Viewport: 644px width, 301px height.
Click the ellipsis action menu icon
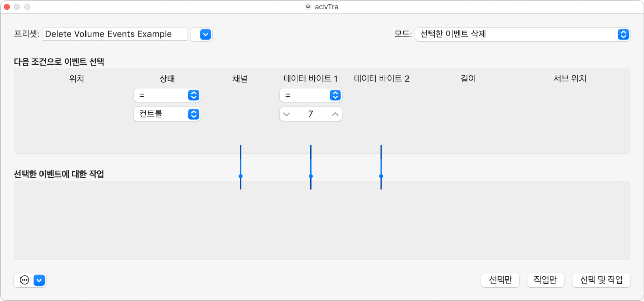tap(24, 280)
